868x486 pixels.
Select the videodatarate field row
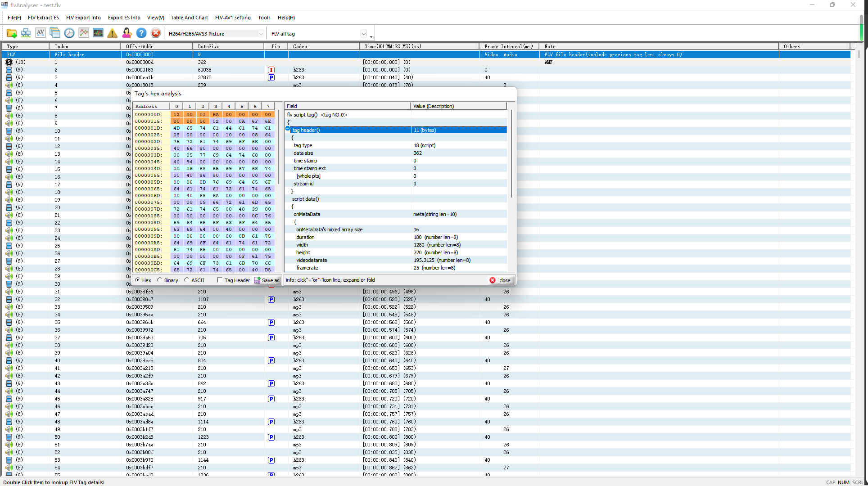396,260
